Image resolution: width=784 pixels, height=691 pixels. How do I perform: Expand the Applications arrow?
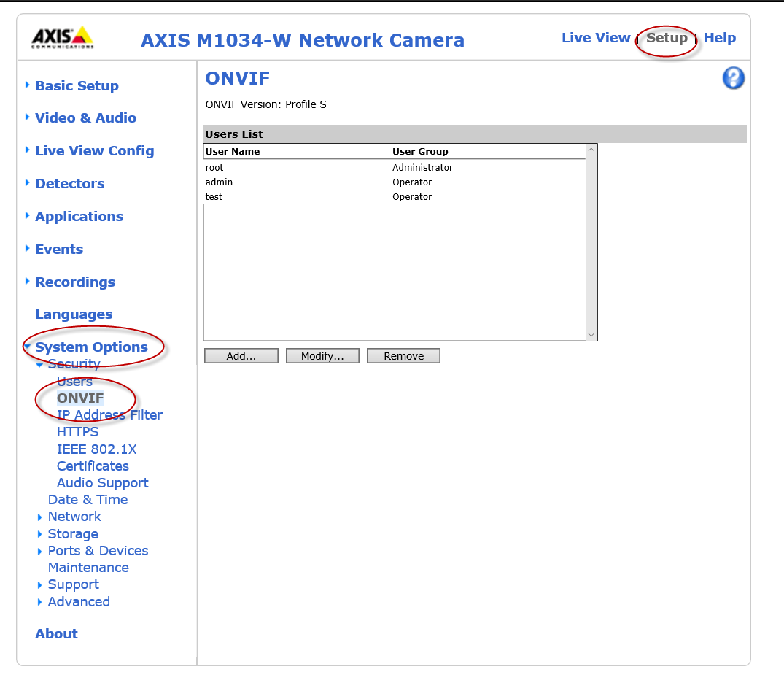[x=28, y=216]
